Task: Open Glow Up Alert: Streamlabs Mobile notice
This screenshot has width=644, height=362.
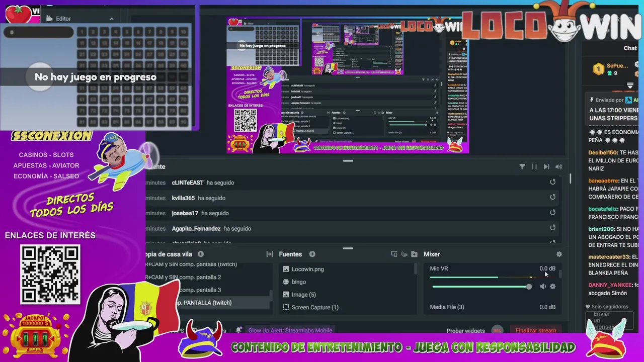Action: point(290,330)
